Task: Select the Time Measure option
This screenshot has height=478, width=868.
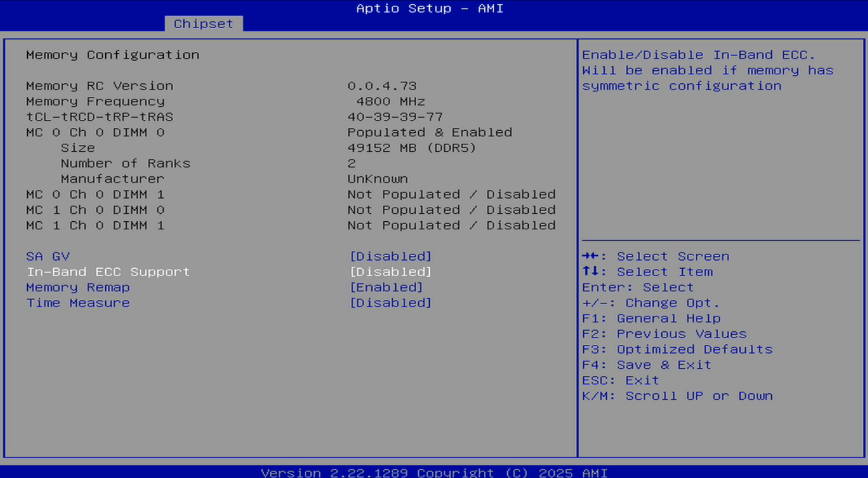Action: click(78, 303)
